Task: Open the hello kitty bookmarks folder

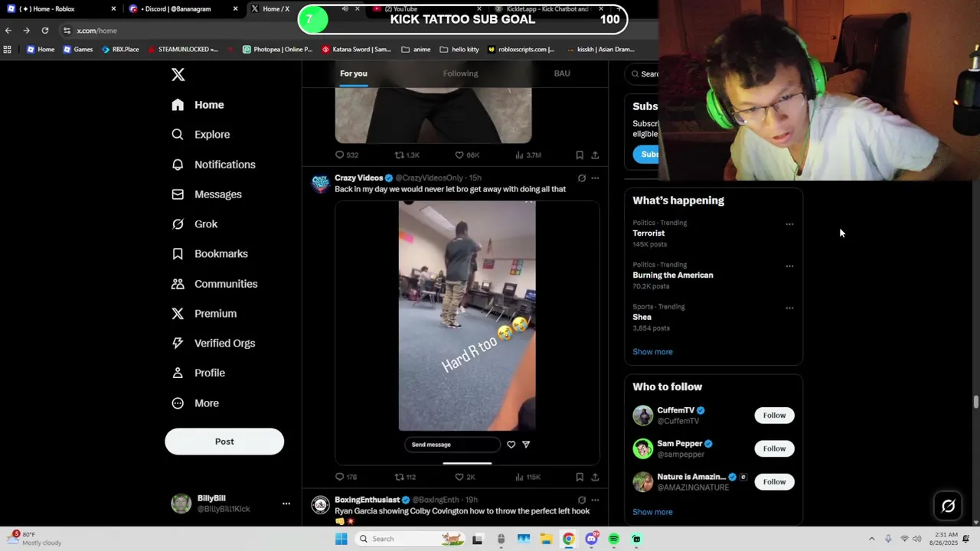Action: [459, 50]
